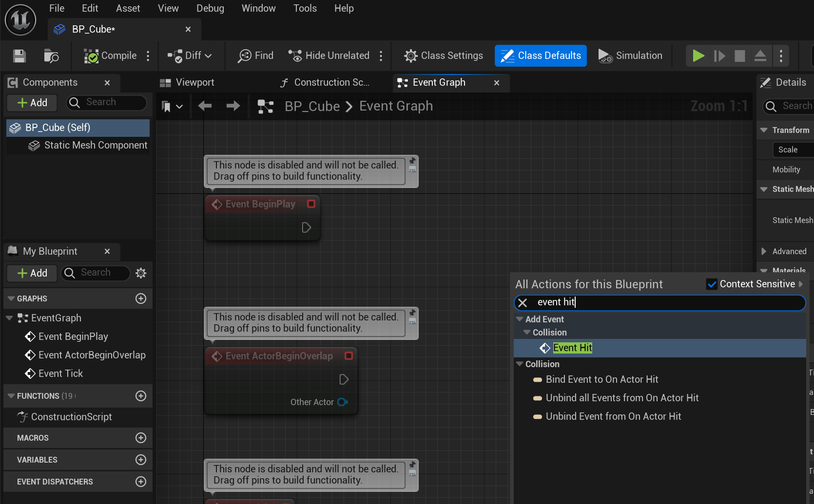Add new event dispatcher plus icon
Screen dimensions: 814x504
coord(141,482)
